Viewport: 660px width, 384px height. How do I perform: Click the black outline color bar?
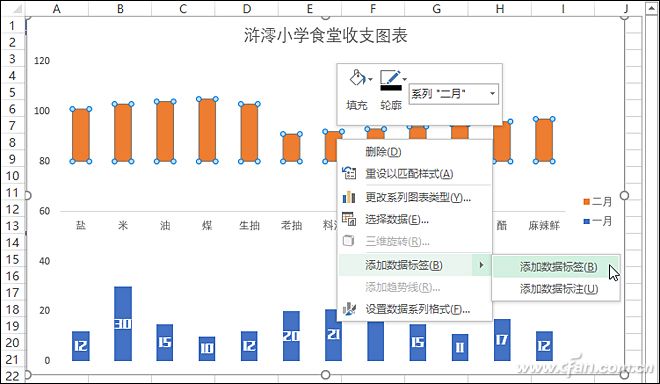(x=391, y=88)
